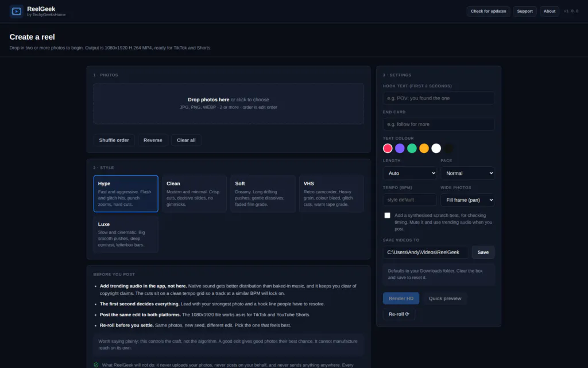Click the ReelGeek app logo icon
This screenshot has height=368, width=588.
click(x=16, y=11)
